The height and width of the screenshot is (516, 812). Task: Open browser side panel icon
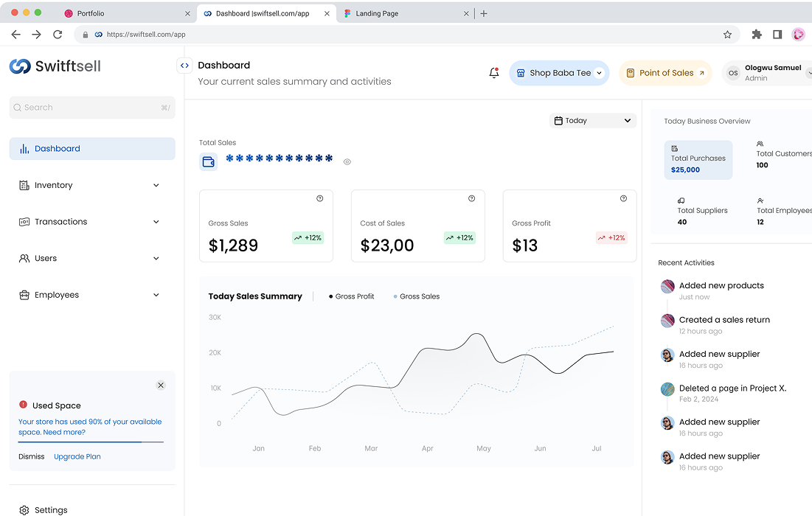point(777,35)
